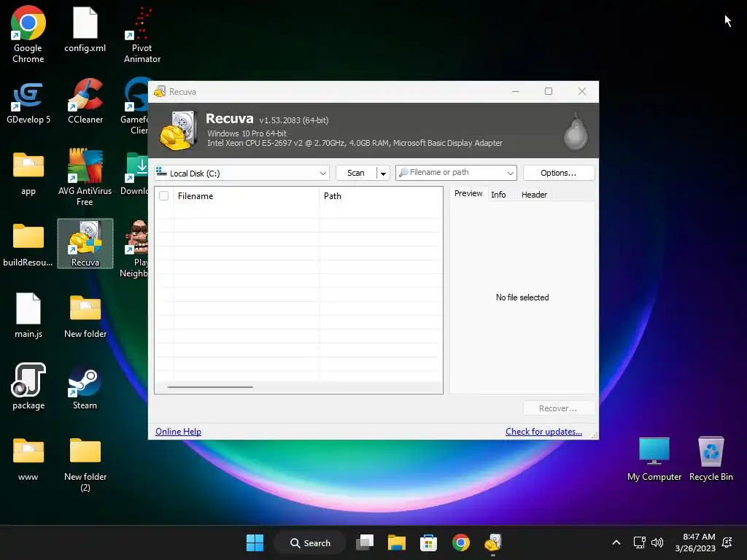Expand the Filename or path filter dropdown

pyautogui.click(x=510, y=173)
